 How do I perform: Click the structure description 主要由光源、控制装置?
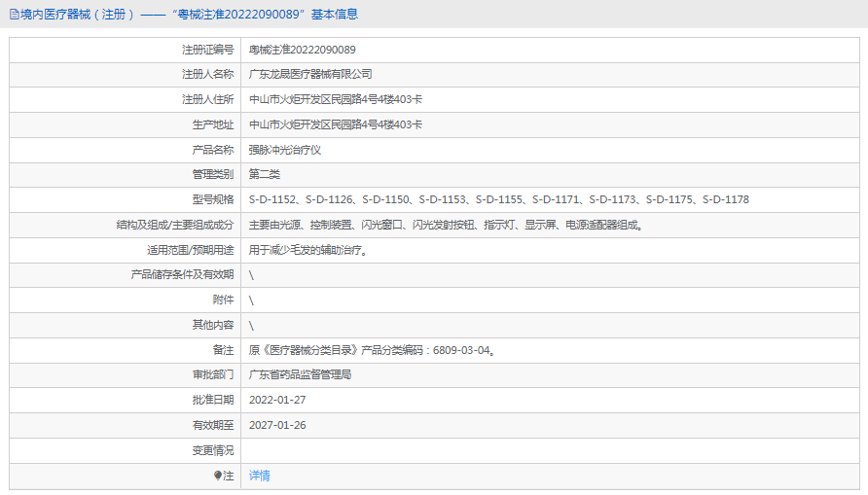tap(447, 225)
